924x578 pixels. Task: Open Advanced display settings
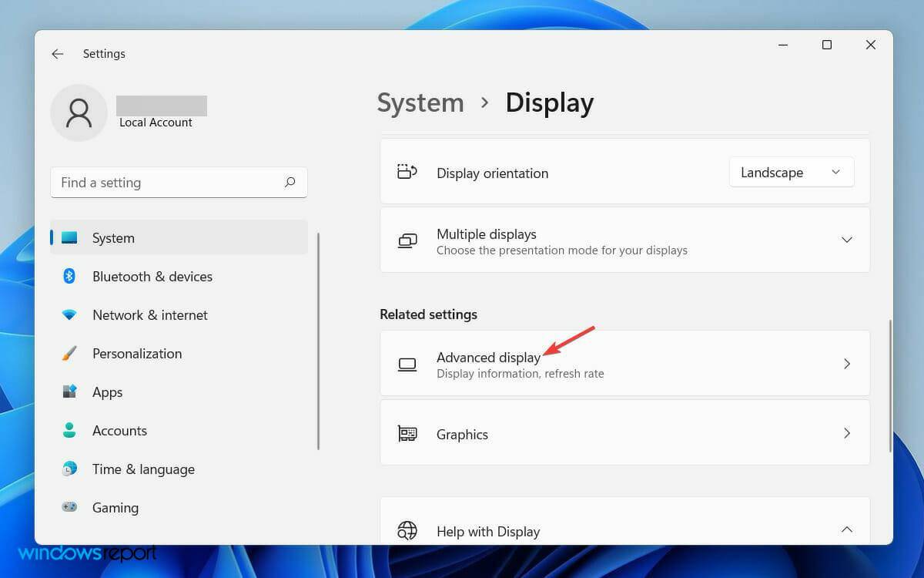625,363
